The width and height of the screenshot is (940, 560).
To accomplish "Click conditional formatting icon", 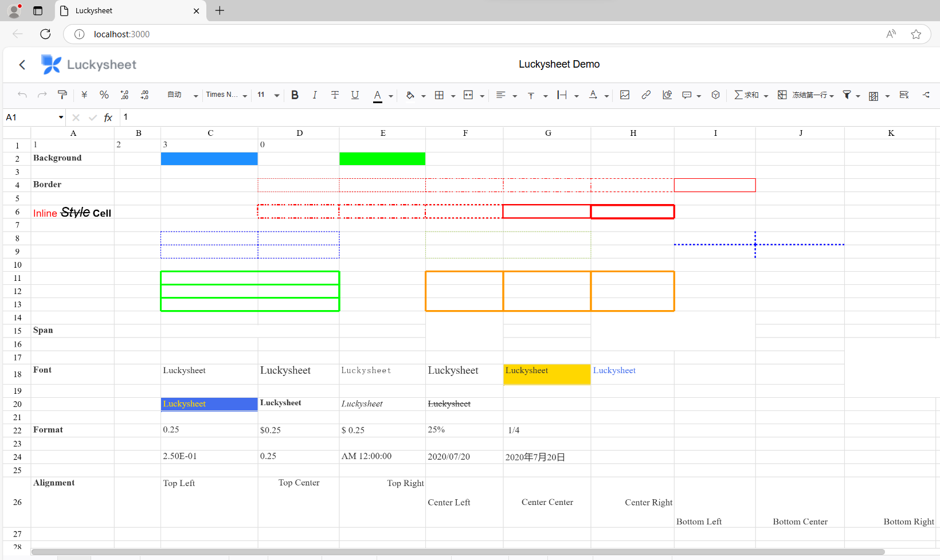I will 874,96.
